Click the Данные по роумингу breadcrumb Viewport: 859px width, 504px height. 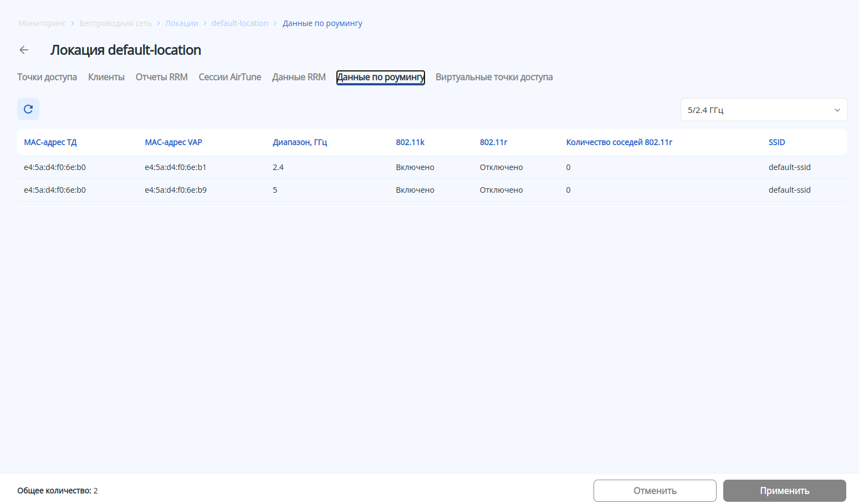(x=323, y=23)
